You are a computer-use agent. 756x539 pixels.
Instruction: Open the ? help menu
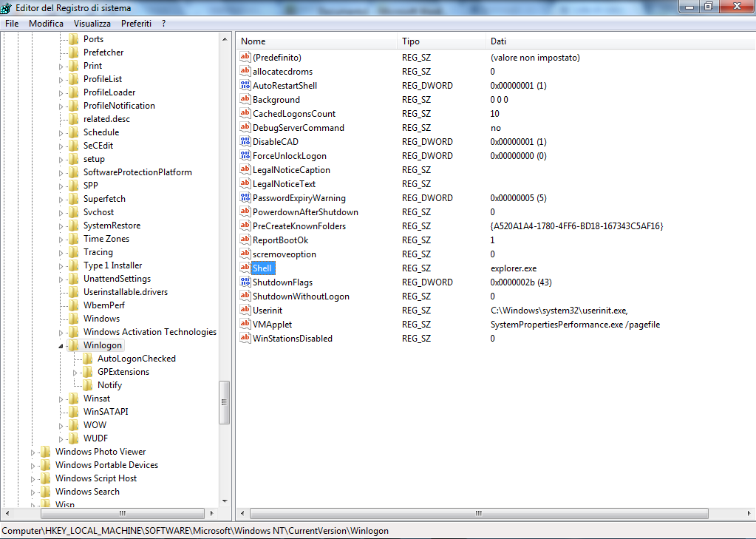click(164, 23)
